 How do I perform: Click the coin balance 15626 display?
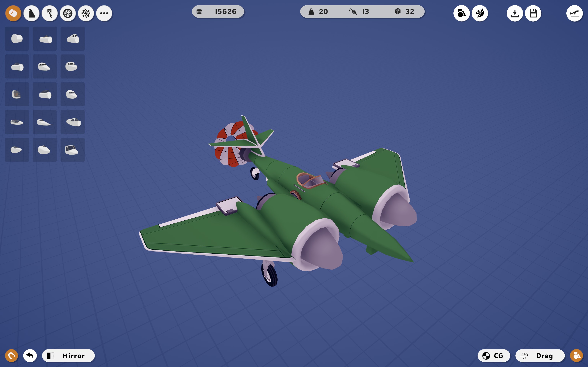pyautogui.click(x=218, y=11)
